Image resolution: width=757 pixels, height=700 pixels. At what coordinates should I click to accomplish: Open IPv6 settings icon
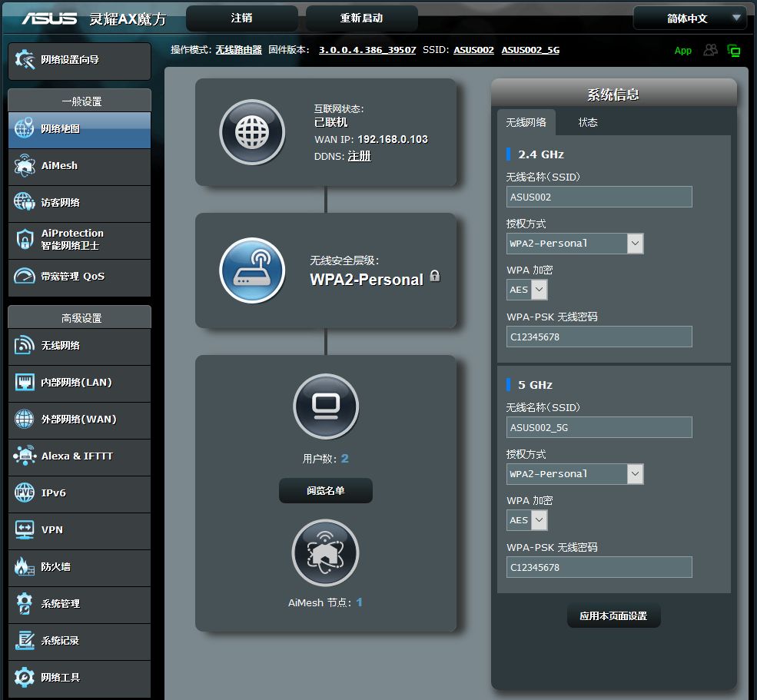click(x=24, y=493)
